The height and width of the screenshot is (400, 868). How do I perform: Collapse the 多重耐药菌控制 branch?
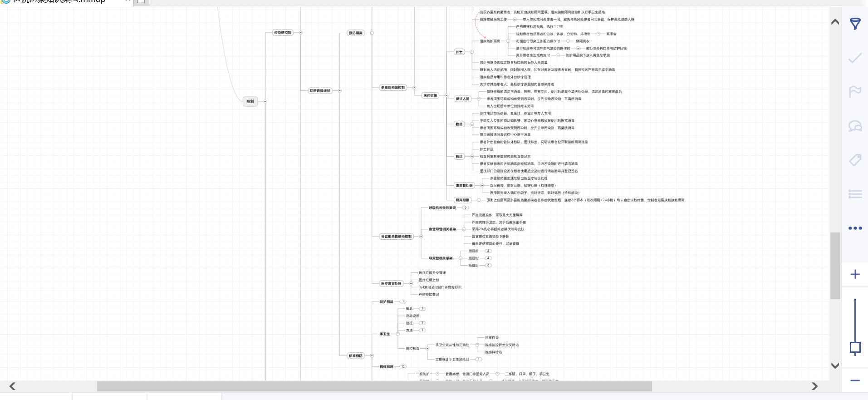(x=414, y=88)
